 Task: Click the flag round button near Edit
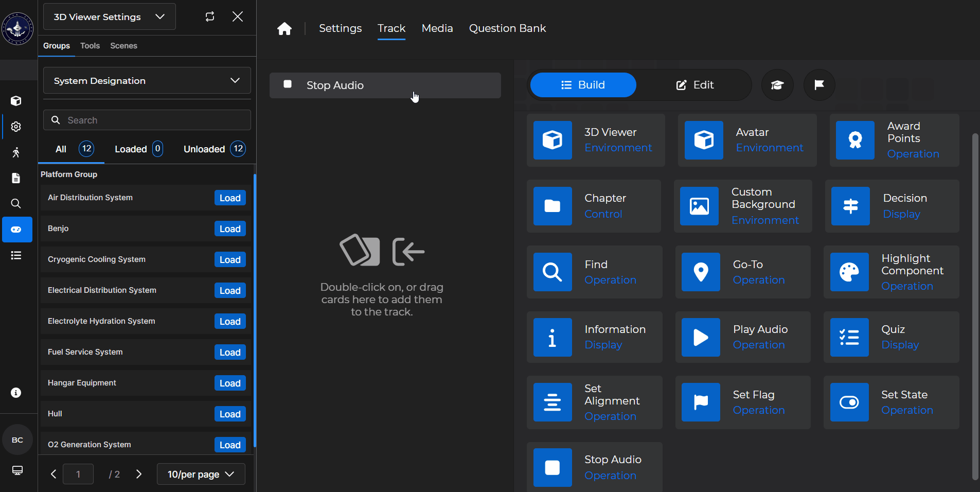(x=819, y=85)
